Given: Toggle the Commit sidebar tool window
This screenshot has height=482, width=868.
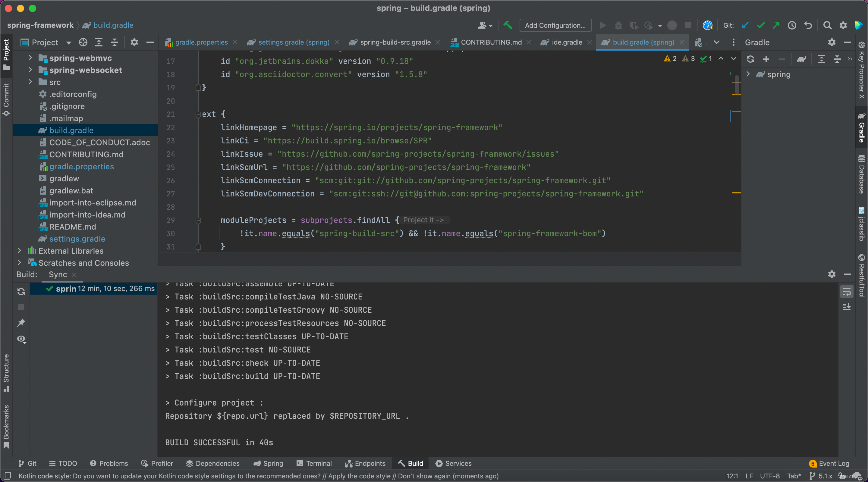Looking at the screenshot, I should pyautogui.click(x=6, y=100).
